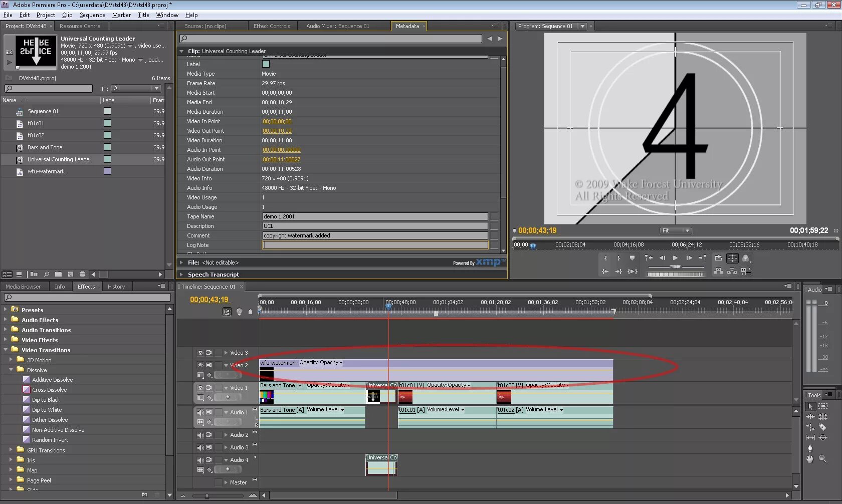Switch to the History tab

click(116, 287)
